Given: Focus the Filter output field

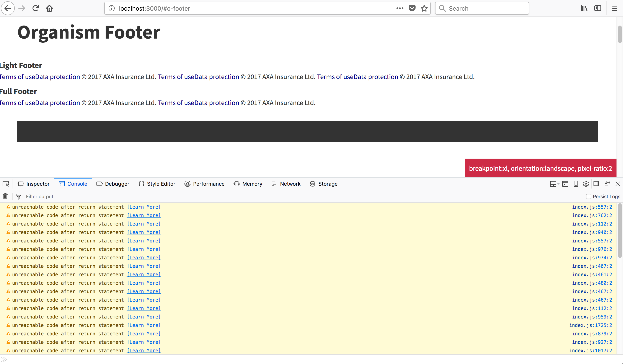Looking at the screenshot, I should click(148, 197).
